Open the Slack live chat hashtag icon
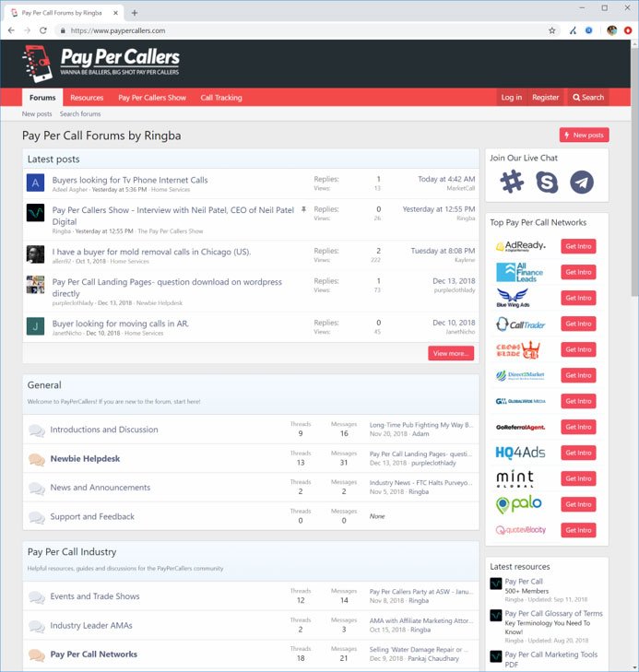This screenshot has height=672, width=639. [512, 183]
